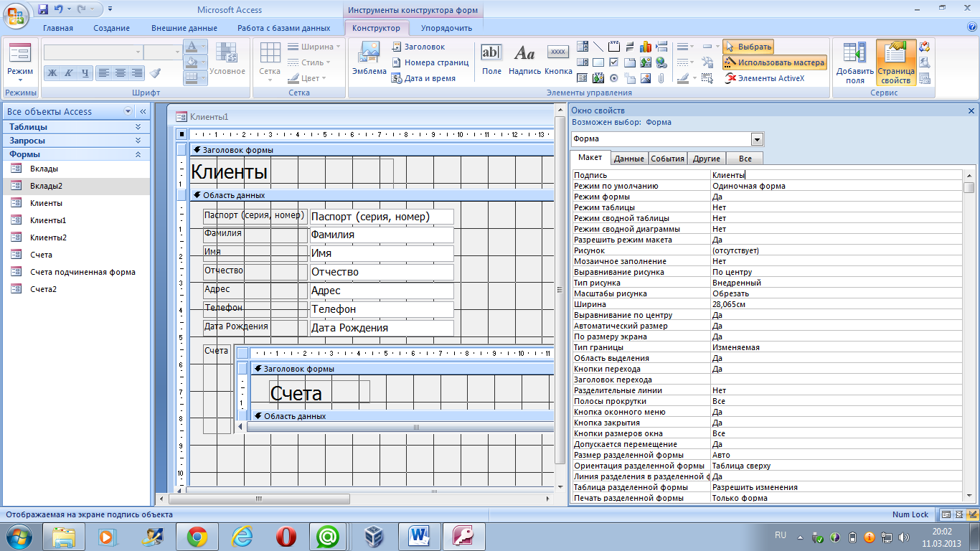
Task: Click the Подпись property value field
Action: click(x=836, y=175)
